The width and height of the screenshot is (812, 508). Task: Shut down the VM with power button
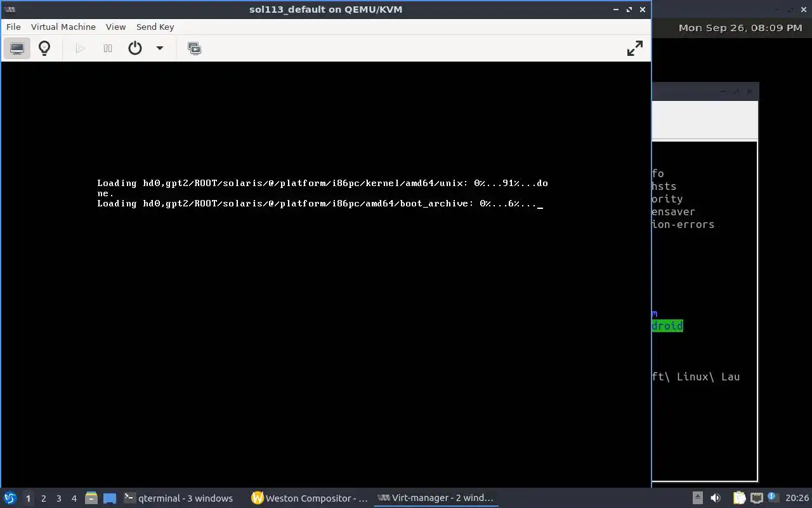[x=135, y=48]
